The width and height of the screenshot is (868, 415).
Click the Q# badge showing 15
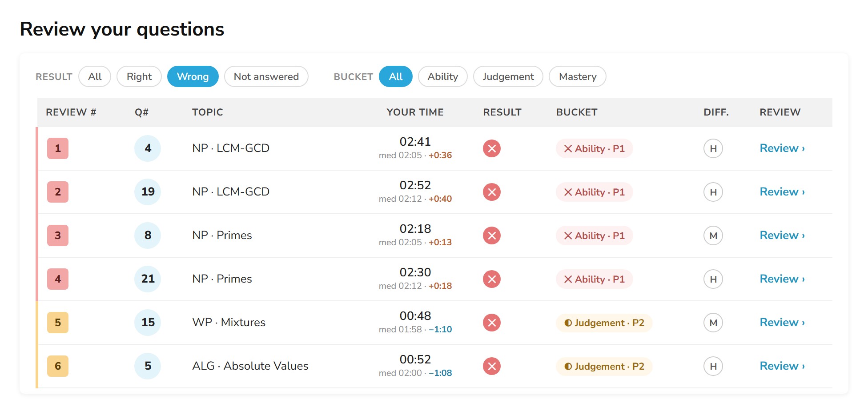coord(148,323)
